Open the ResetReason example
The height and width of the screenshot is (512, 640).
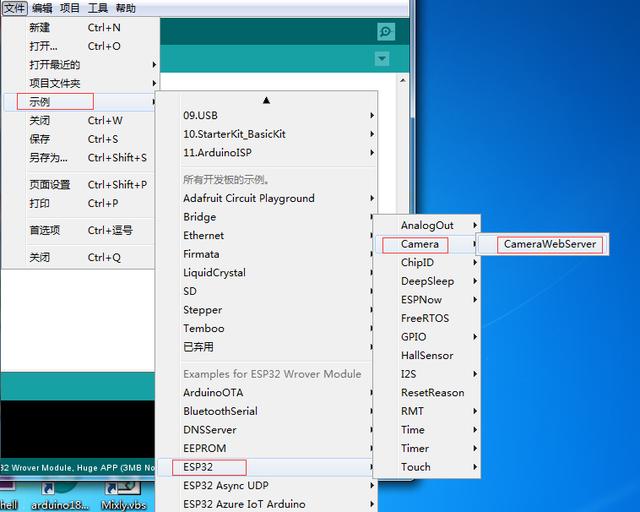point(427,393)
